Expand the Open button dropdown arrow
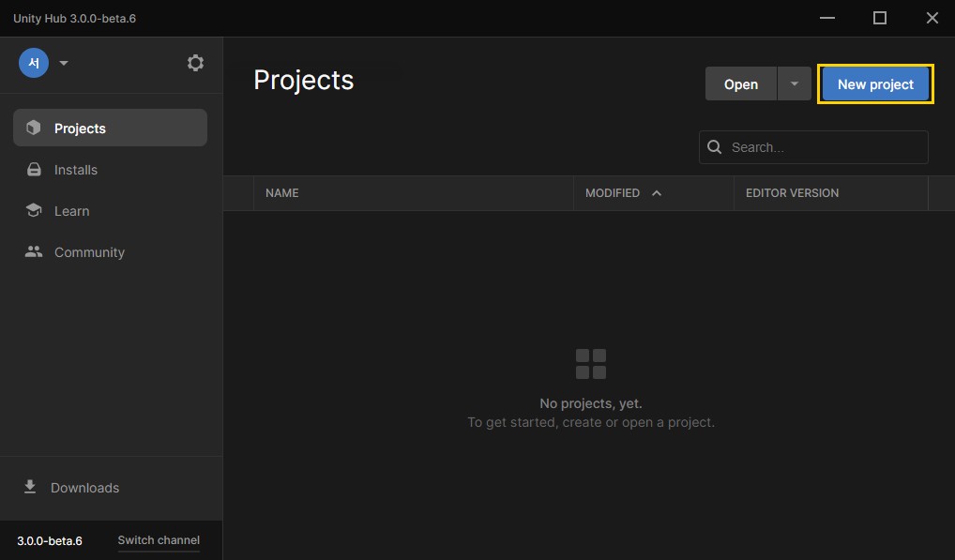 pos(795,84)
